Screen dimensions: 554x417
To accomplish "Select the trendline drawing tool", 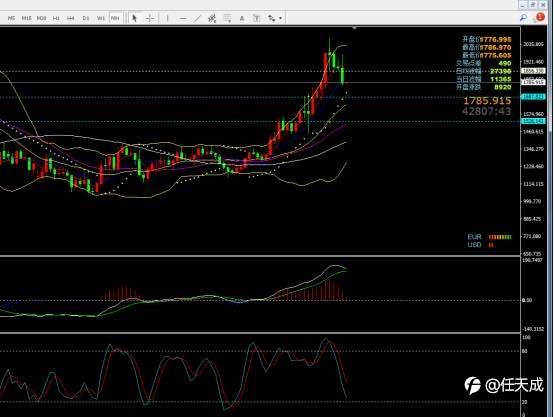I will tap(198, 18).
